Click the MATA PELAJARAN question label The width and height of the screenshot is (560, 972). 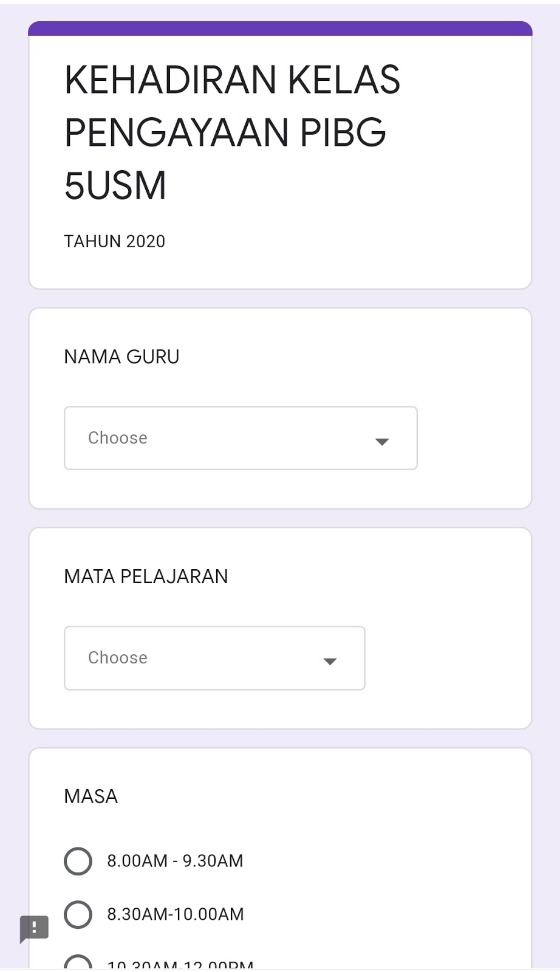click(x=146, y=577)
